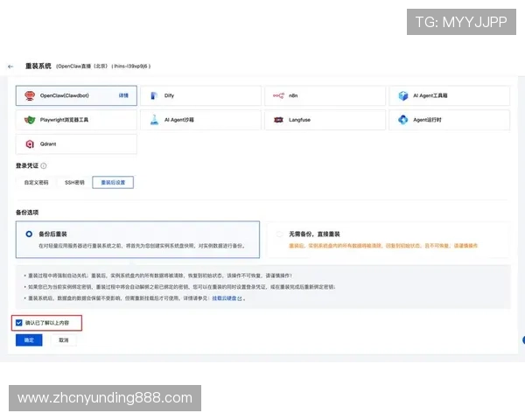Toggle 确认已了解以上内容 checkbox
The height and width of the screenshot is (420, 525).
click(19, 323)
